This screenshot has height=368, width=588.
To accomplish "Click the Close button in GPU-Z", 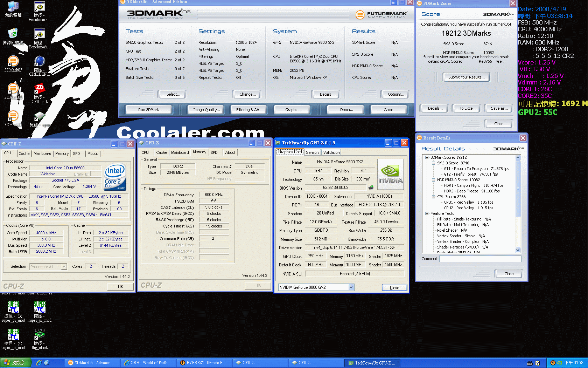I will click(394, 288).
